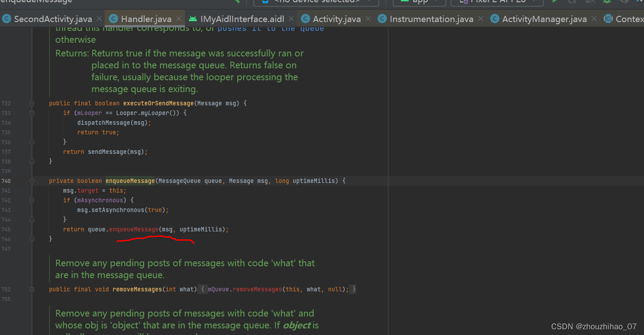This screenshot has height=335, width=644.
Task: Open the Pixel 2 API 28 dropdown
Action: (x=497, y=2)
